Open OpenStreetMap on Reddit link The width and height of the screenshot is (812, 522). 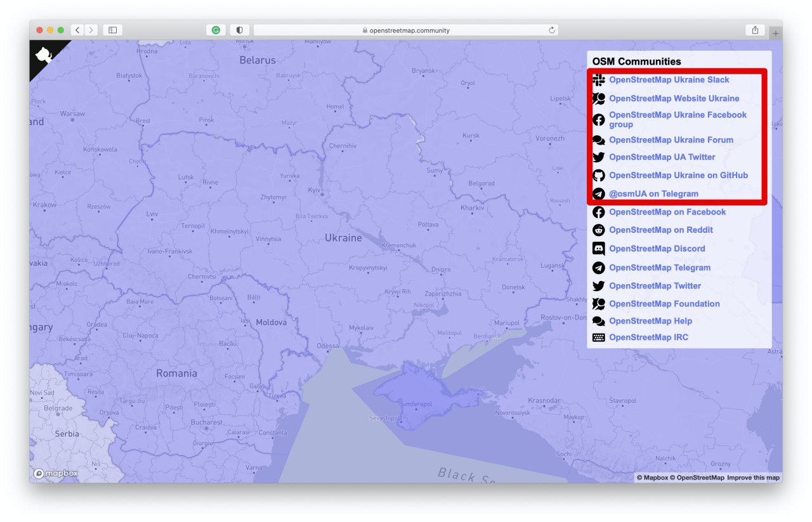coord(661,230)
